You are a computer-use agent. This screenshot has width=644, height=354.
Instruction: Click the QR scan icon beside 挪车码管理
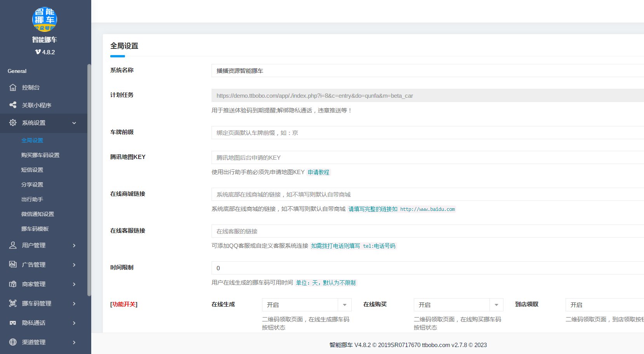pyautogui.click(x=13, y=303)
